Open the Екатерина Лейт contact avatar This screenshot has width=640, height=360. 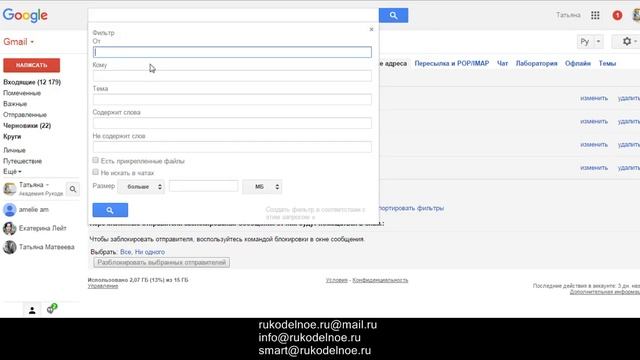point(9,228)
